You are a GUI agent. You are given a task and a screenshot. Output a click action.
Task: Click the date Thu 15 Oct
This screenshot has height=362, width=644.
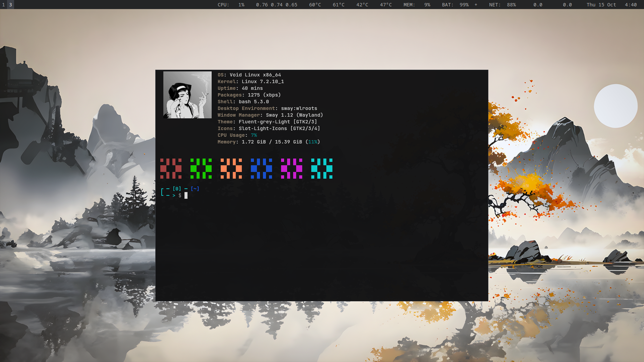point(601,5)
